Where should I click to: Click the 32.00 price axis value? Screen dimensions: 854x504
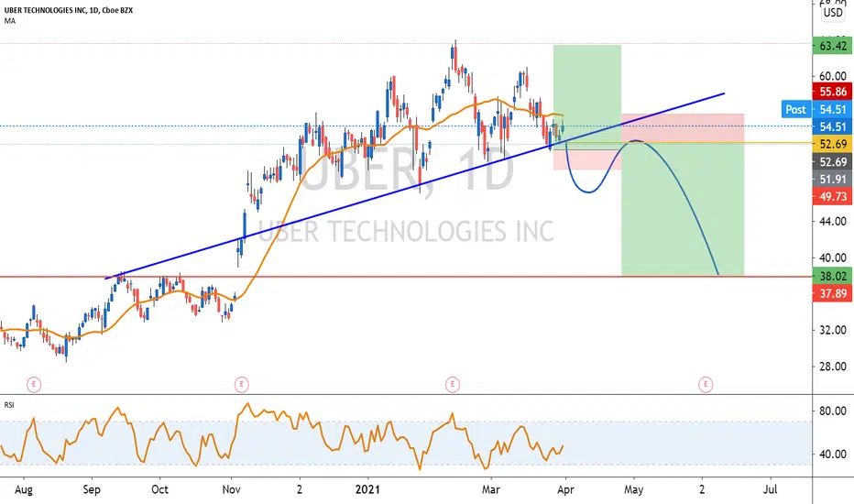[x=833, y=330]
